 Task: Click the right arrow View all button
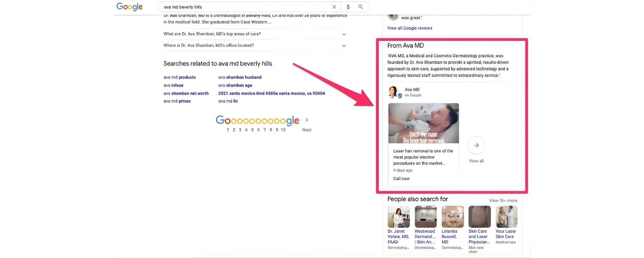coord(476,146)
